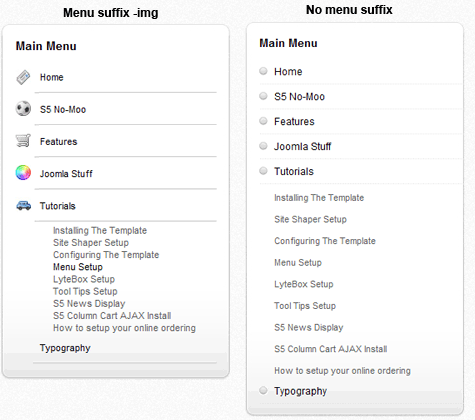The image size is (475, 420).
Task: Click the ticket icon beside Home
Action: 23,77
